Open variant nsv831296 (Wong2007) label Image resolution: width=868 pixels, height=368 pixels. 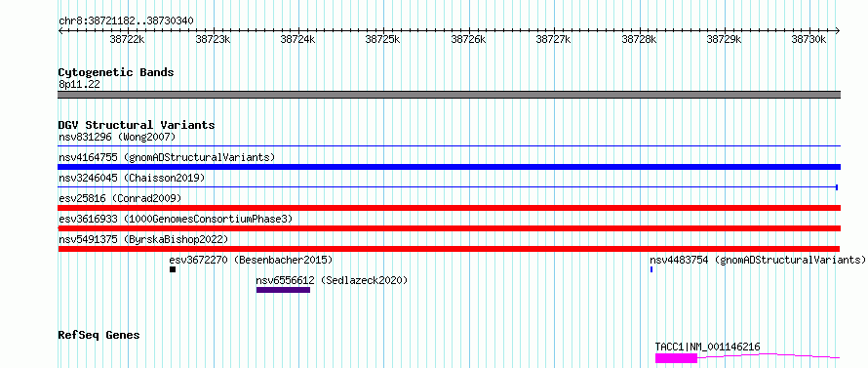117,137
